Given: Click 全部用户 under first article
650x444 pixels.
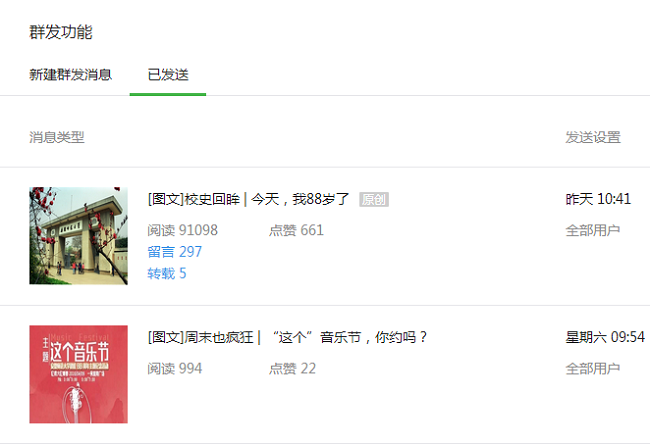Looking at the screenshot, I should tap(593, 230).
